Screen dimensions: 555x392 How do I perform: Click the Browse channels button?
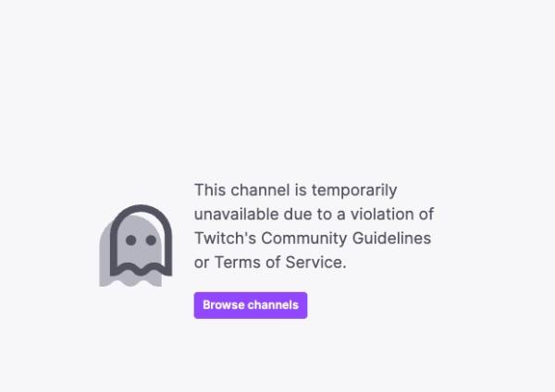click(x=251, y=305)
